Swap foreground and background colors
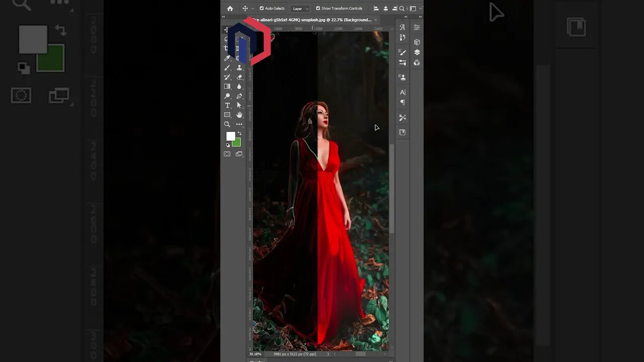The image size is (644, 362). click(x=239, y=133)
